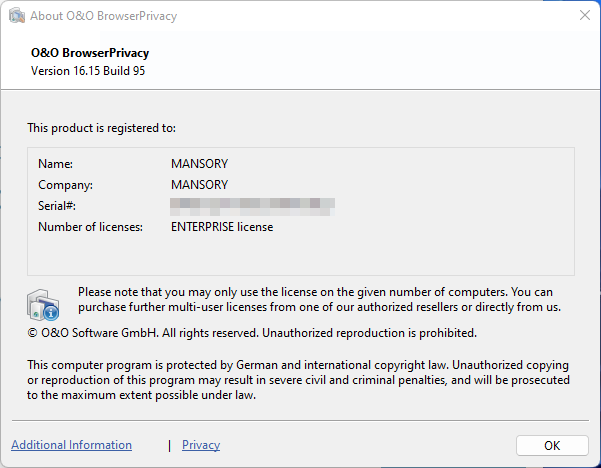601x468 pixels.
Task: Click the Number of licenses label
Action: click(x=90, y=227)
